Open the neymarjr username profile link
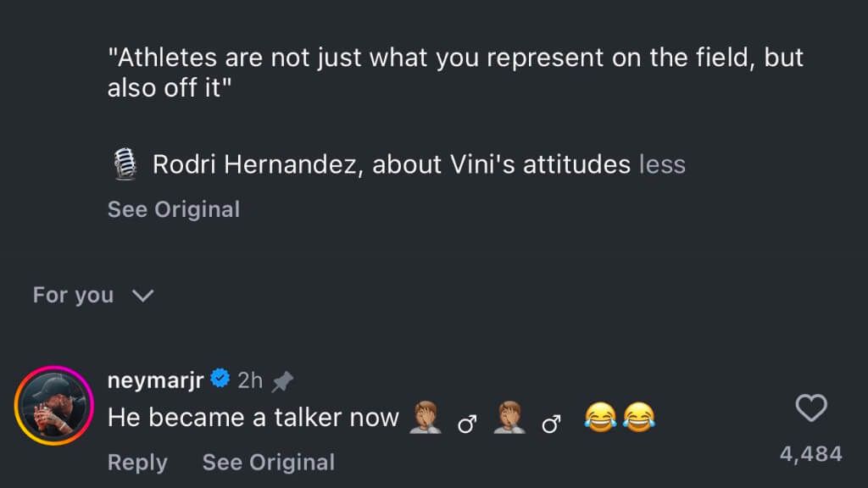 pos(155,380)
